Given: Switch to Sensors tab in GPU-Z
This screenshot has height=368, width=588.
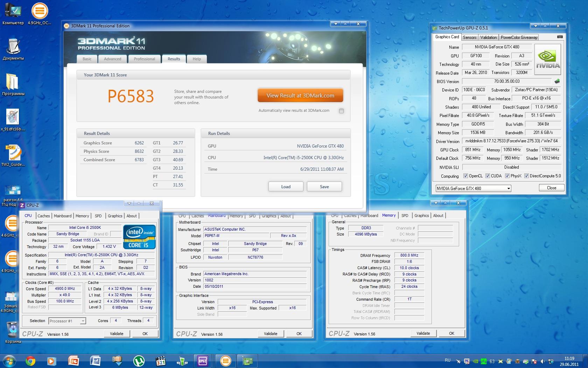Looking at the screenshot, I should pos(469,38).
